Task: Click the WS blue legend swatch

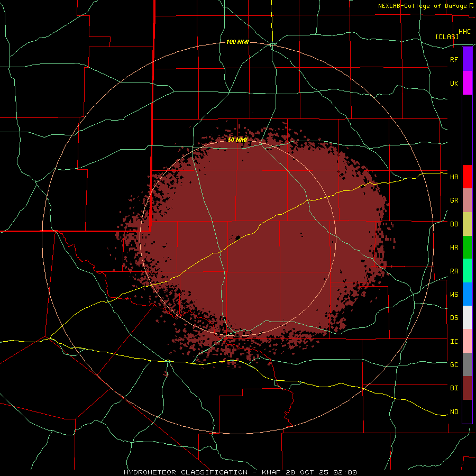Action: click(x=467, y=294)
